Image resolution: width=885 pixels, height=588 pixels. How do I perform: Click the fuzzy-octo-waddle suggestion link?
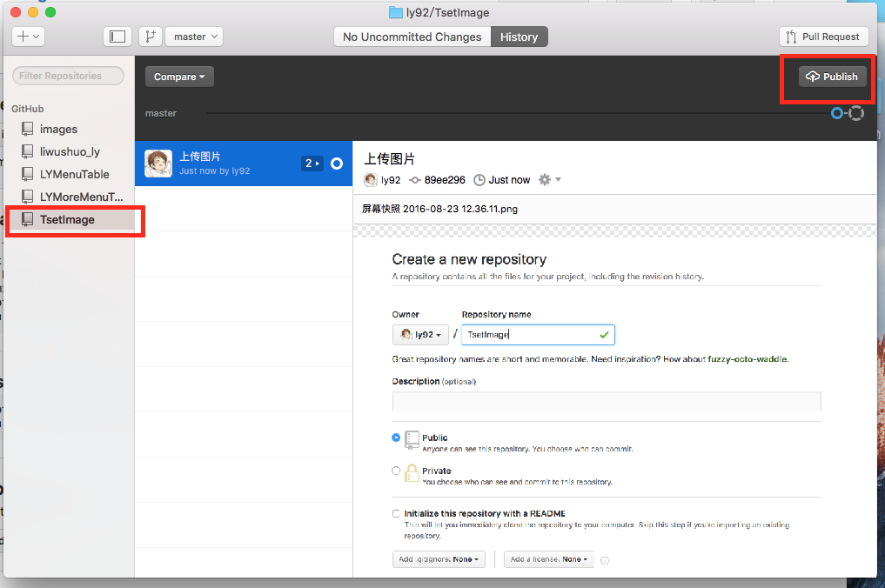748,359
